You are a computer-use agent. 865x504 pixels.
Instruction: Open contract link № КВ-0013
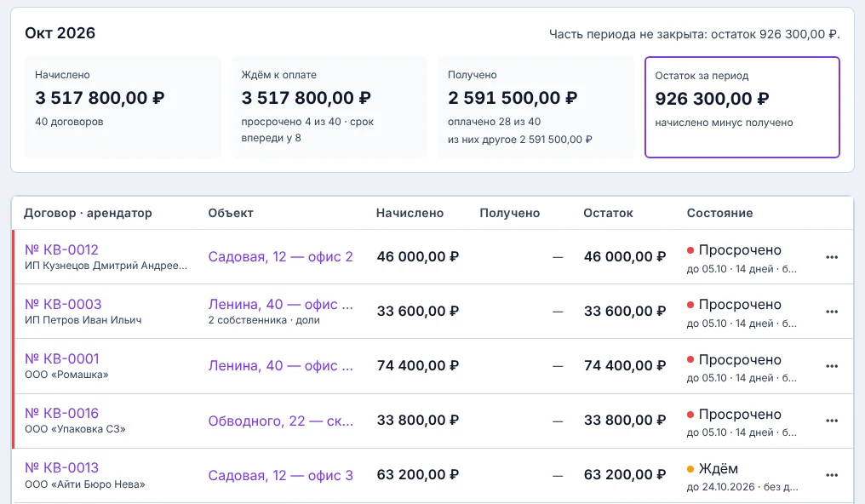tap(62, 468)
